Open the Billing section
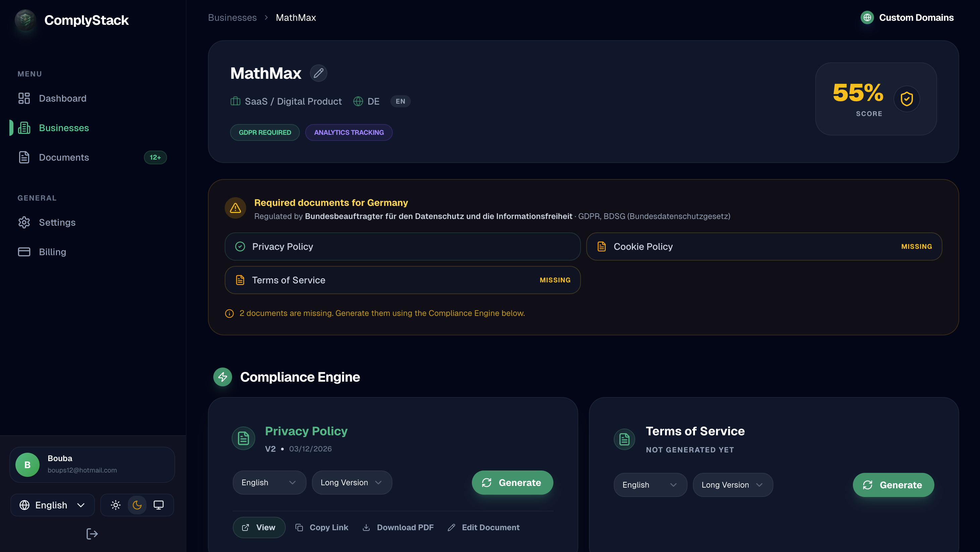Viewport: 980px width, 552px height. (53, 252)
